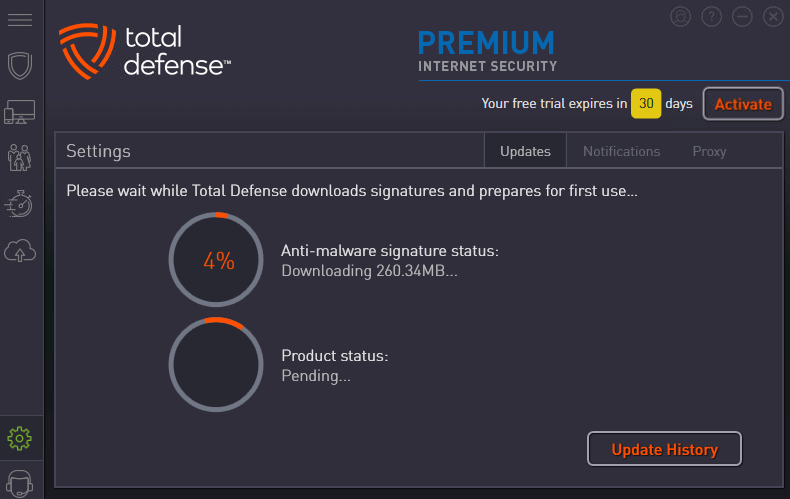
Task: Open the Help question mark icon
Action: [x=711, y=17]
